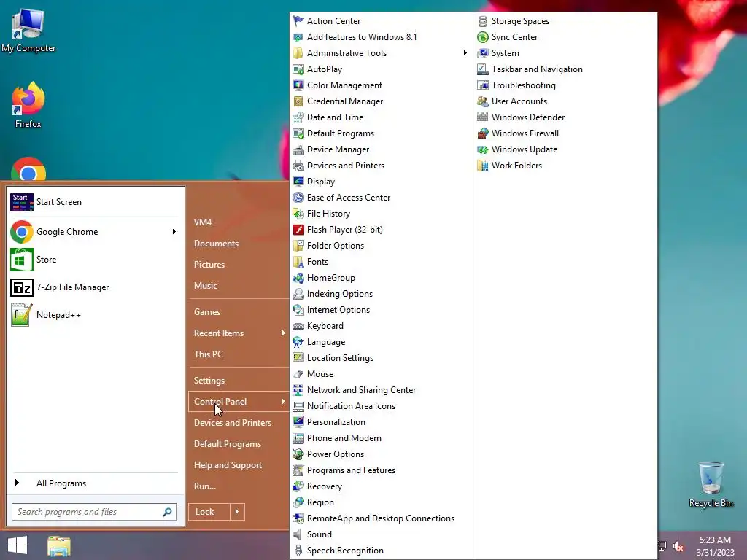Click Network and Sharing Center icon

[298, 390]
